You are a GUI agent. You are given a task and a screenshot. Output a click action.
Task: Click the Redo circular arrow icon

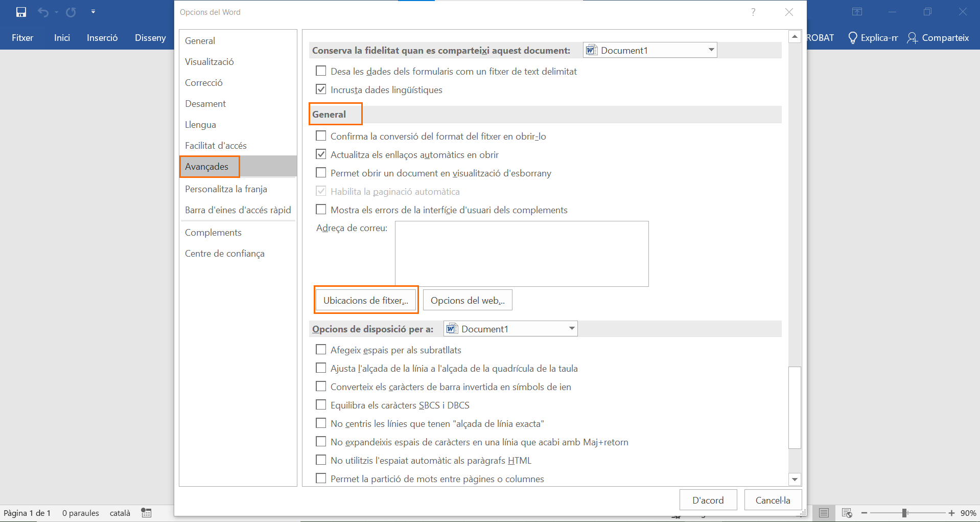pos(71,12)
